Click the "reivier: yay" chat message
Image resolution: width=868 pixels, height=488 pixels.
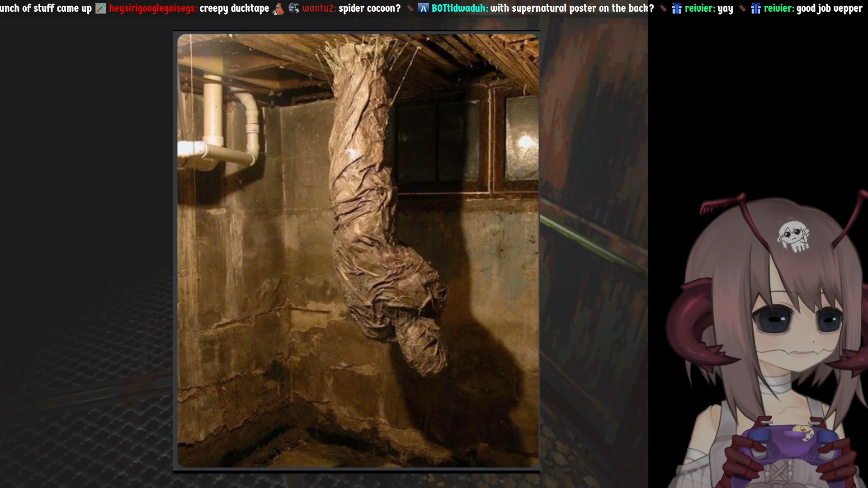click(709, 9)
